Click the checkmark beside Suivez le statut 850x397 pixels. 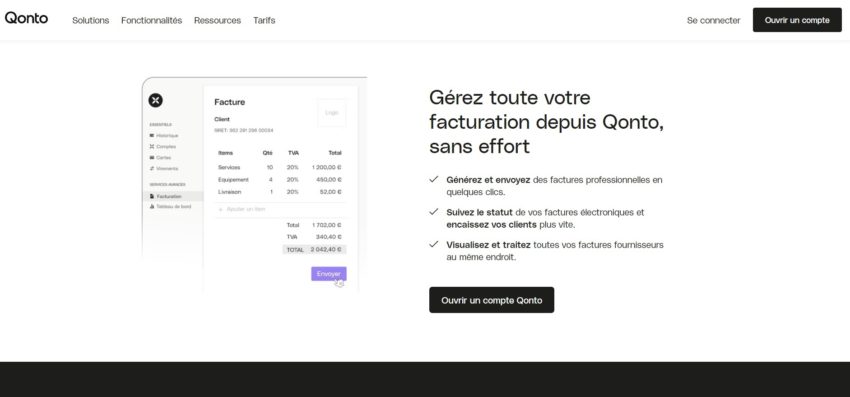(434, 212)
